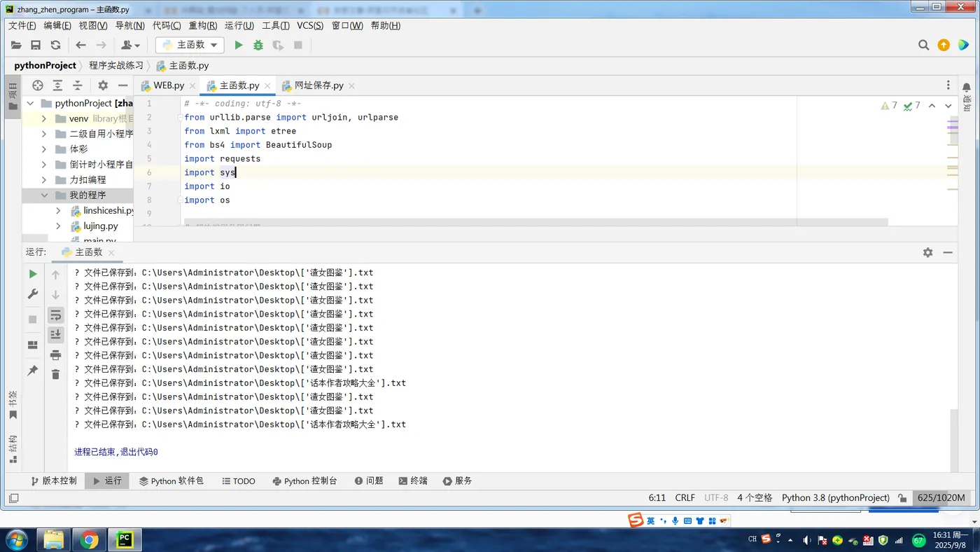
Task: Toggle read-only lock in status bar
Action: click(903, 498)
